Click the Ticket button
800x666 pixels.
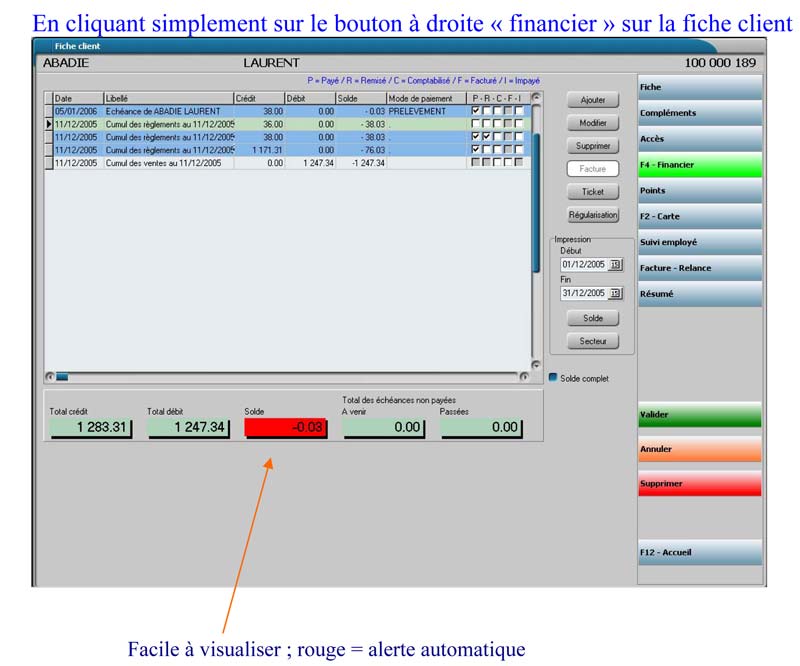pyautogui.click(x=593, y=192)
